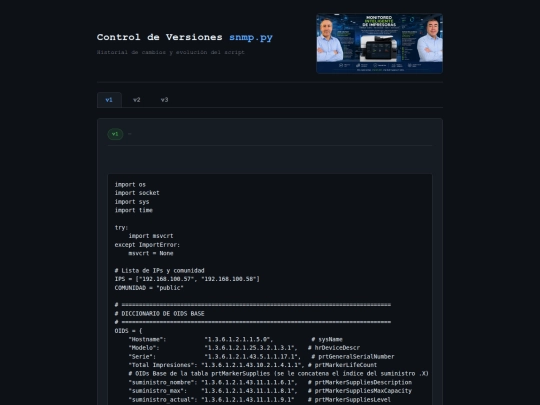Open the v3 version tab
This screenshot has height=405, width=540.
165,100
